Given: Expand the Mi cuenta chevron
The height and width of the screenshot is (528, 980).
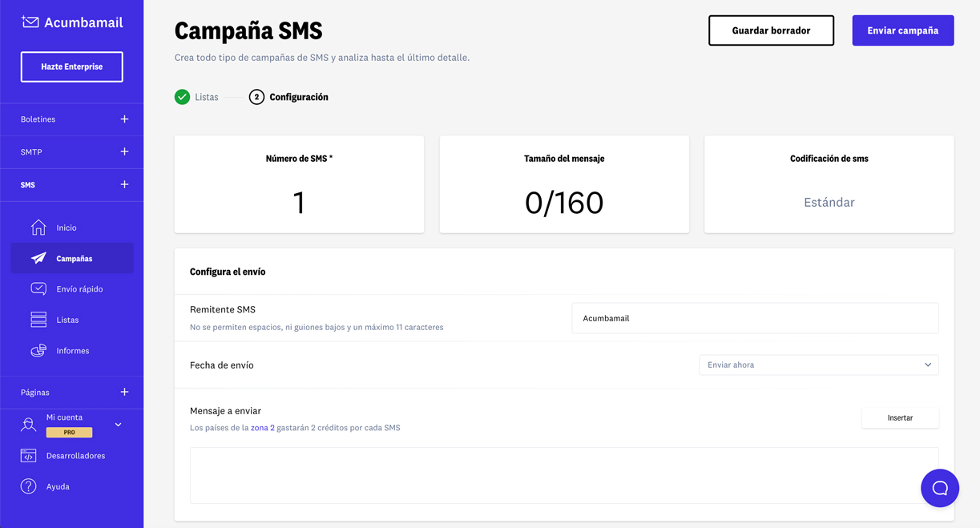Looking at the screenshot, I should click(x=119, y=425).
